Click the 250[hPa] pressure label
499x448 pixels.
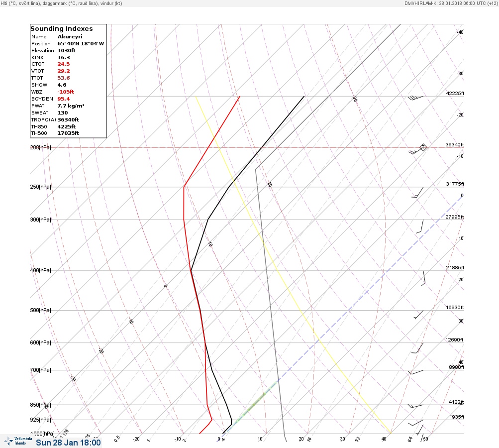tap(40, 187)
